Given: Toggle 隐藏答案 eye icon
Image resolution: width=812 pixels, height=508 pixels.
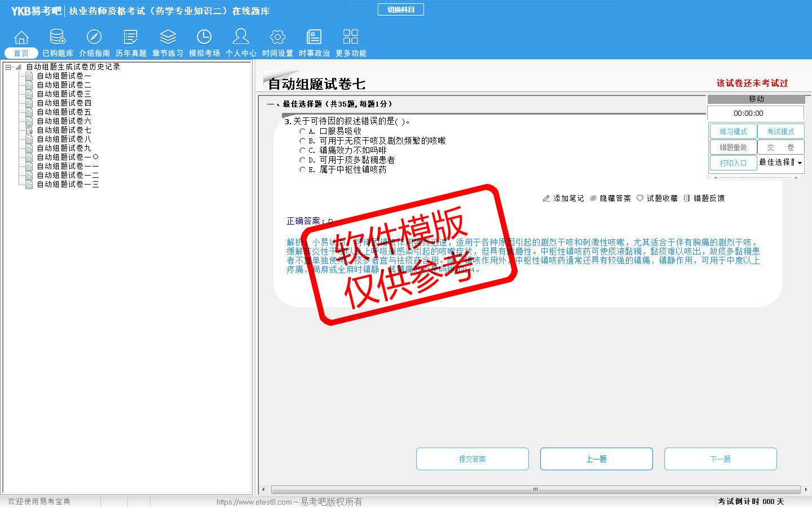Looking at the screenshot, I should (x=593, y=199).
